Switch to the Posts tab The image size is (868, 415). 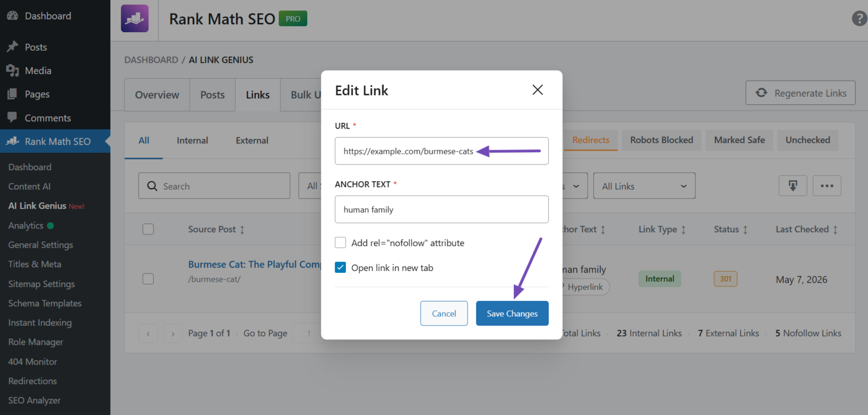[213, 95]
